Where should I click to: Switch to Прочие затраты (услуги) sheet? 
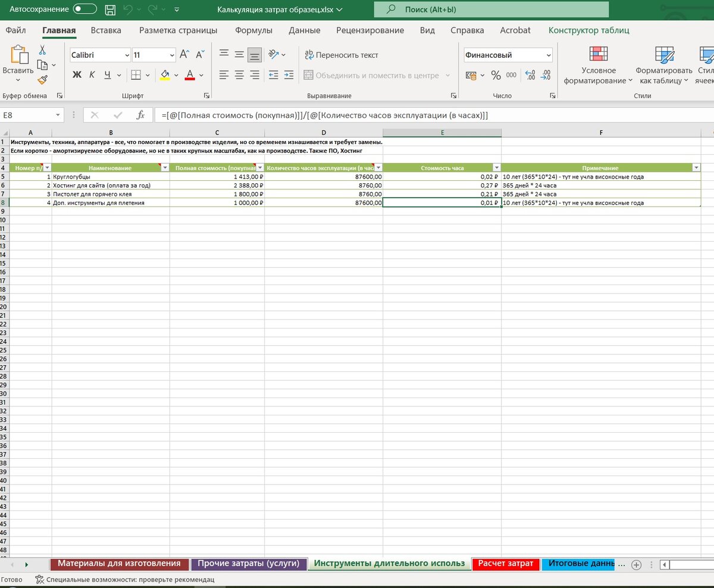pyautogui.click(x=249, y=564)
